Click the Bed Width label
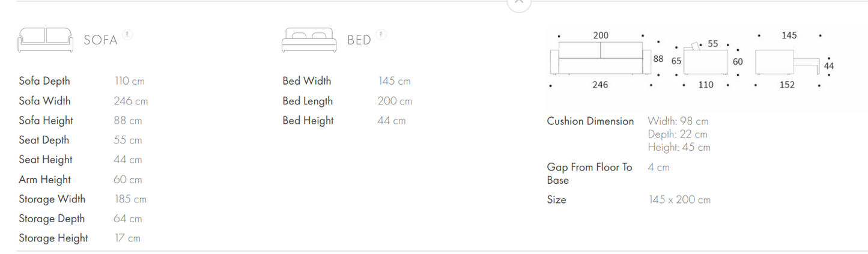 pos(306,81)
